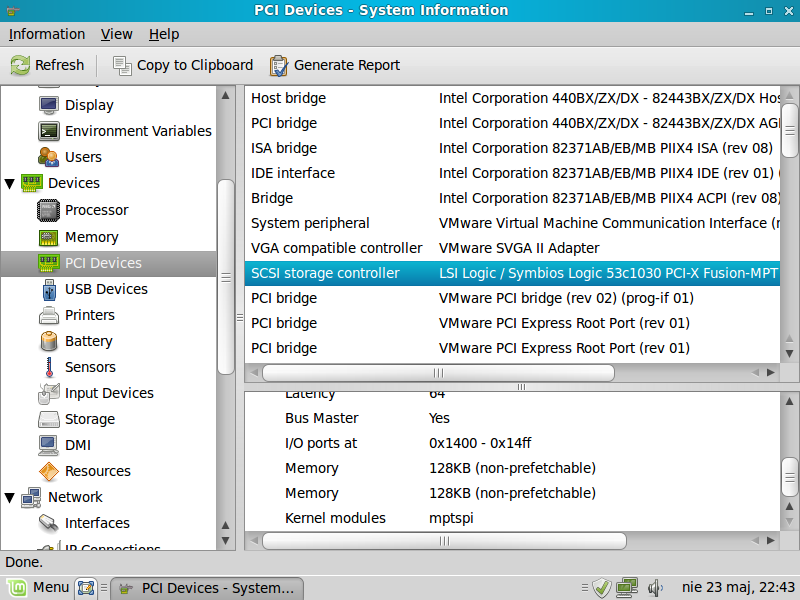Collapse the Network tree section

click(x=10, y=497)
